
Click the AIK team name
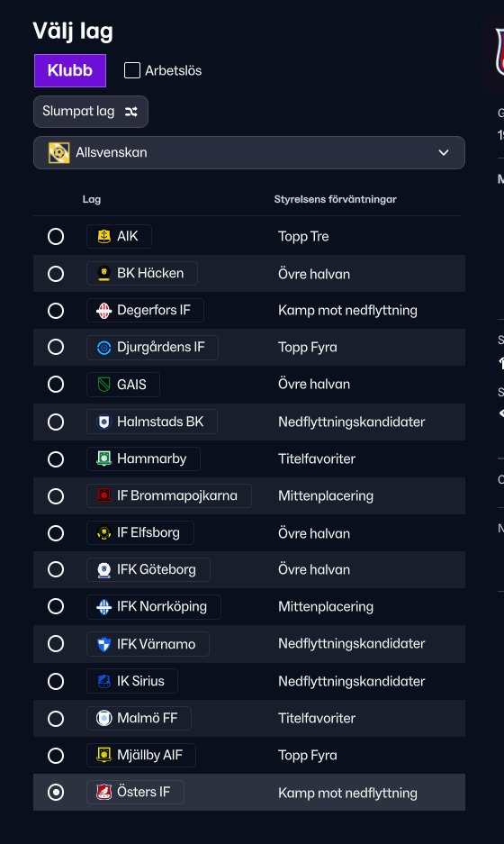coord(128,236)
